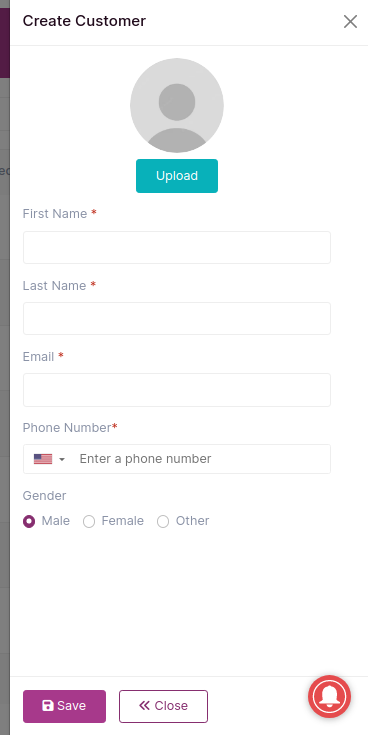Upload a customer profile photo
Image resolution: width=368 pixels, height=735 pixels.
coord(177,176)
